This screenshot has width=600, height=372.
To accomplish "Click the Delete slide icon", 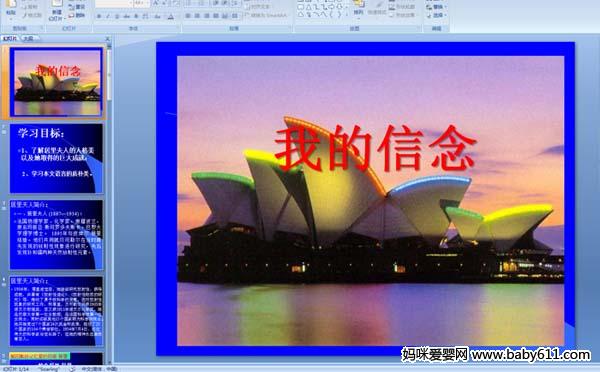I will pyautogui.click(x=77, y=15).
